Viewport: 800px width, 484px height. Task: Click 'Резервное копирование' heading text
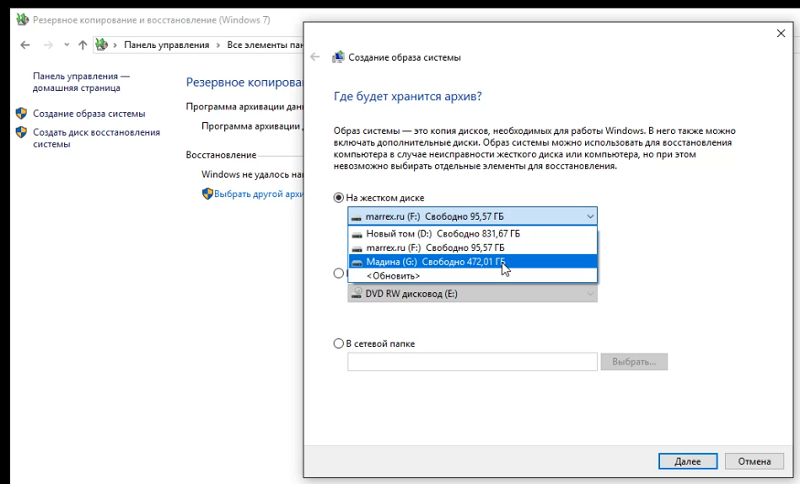pyautogui.click(x=244, y=82)
